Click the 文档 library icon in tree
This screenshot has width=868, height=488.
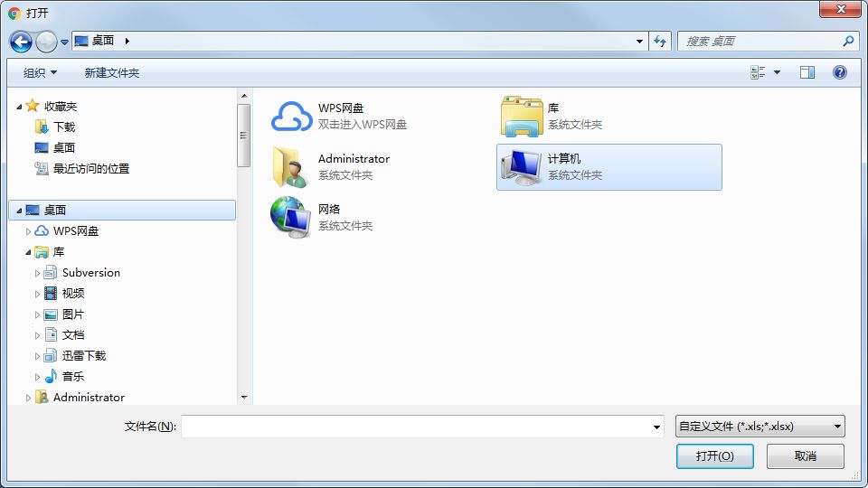click(x=51, y=334)
